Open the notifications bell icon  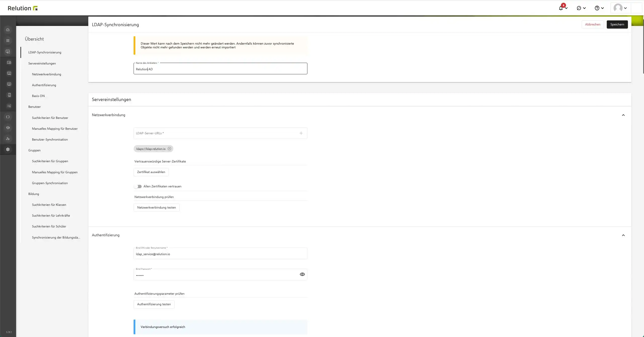tap(561, 8)
